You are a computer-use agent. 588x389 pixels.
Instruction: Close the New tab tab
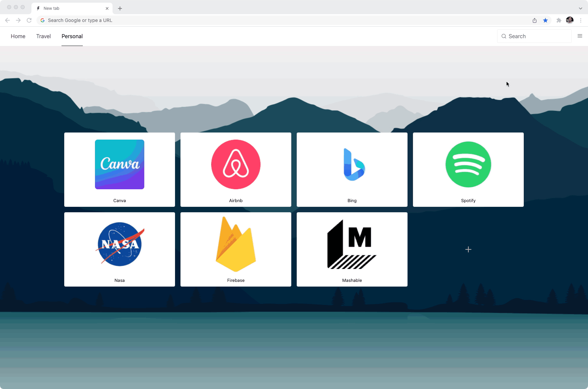(107, 8)
